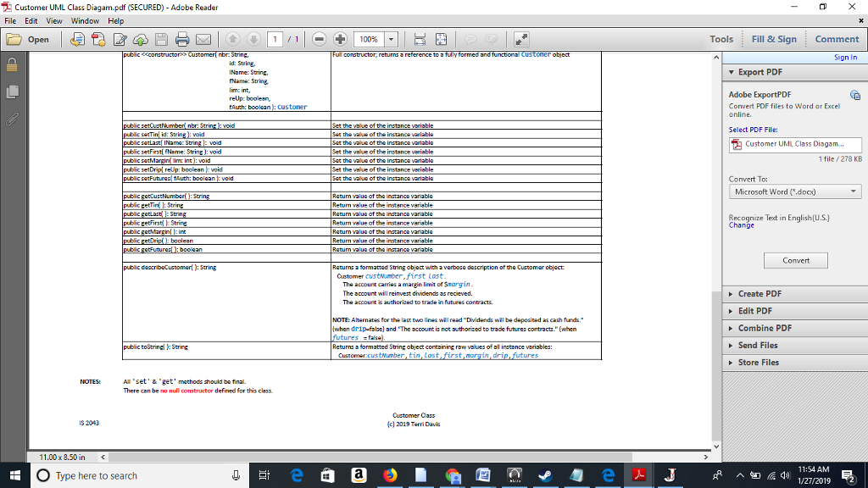Send file by email using the envelope icon
The height and width of the screenshot is (488, 868).
203,39
